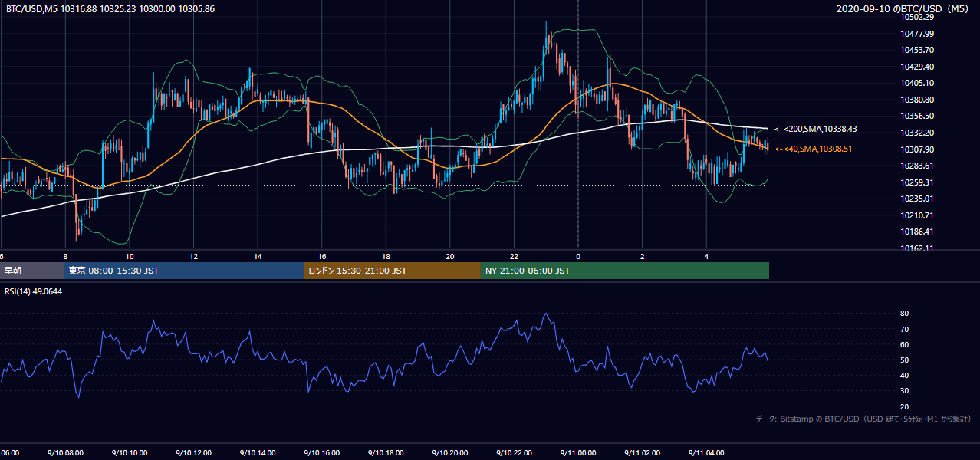
Task: Click hour tick 8 under the price chart
Action: (x=66, y=257)
